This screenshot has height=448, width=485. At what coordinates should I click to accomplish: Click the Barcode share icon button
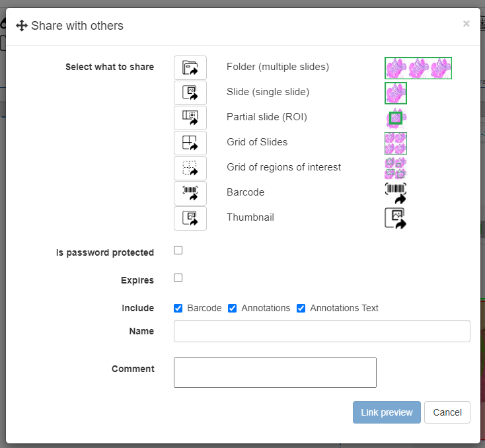pos(190,193)
